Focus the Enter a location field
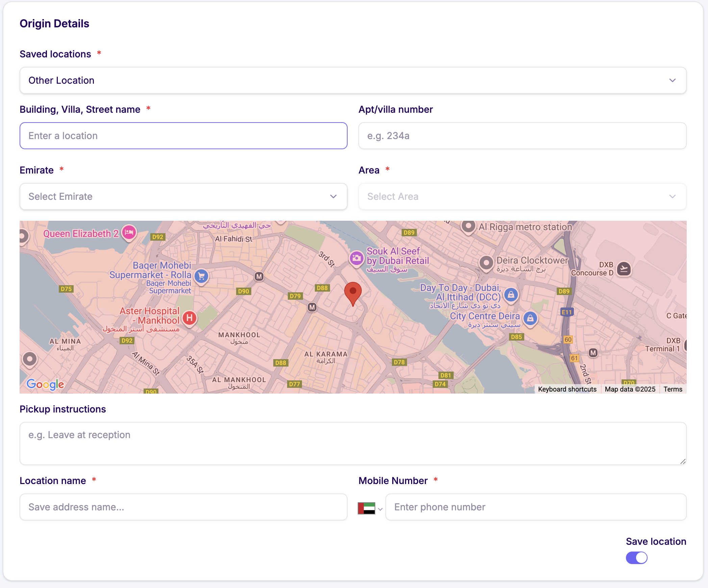708x588 pixels. pos(183,136)
